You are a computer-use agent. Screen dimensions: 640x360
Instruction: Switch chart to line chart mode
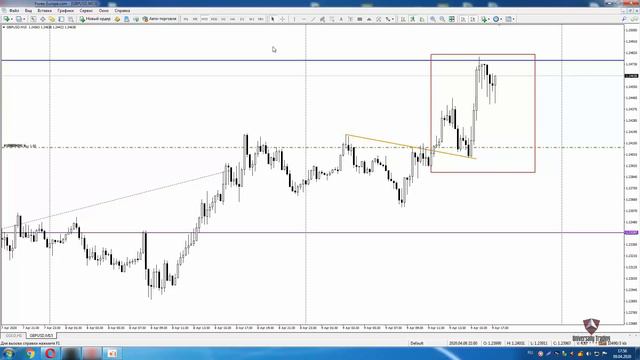[x=422, y=19]
